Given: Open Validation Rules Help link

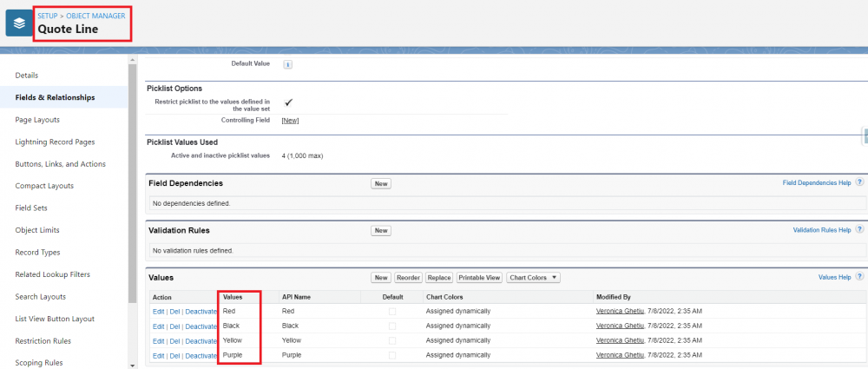Looking at the screenshot, I should (x=821, y=230).
